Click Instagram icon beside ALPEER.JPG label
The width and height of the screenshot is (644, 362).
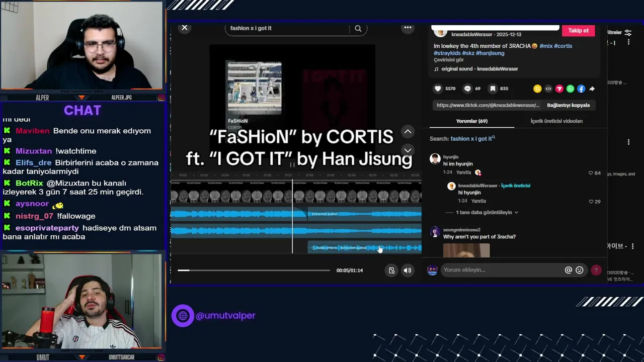point(161,98)
